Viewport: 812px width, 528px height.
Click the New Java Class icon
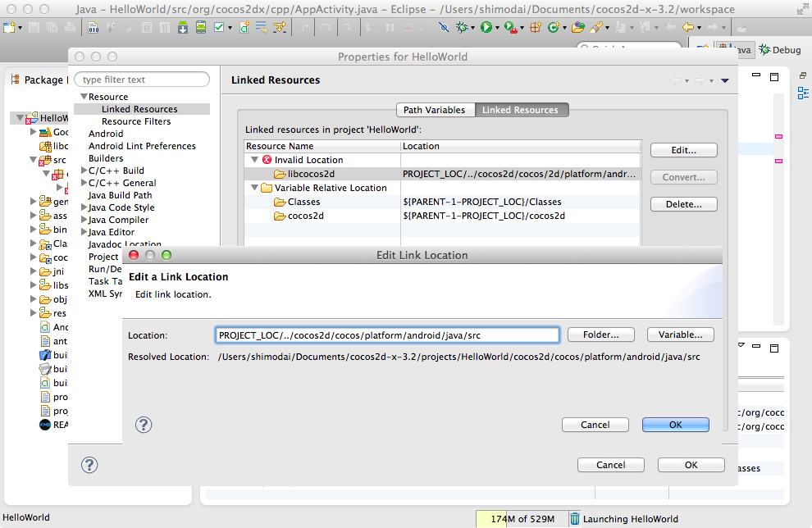coord(553,27)
